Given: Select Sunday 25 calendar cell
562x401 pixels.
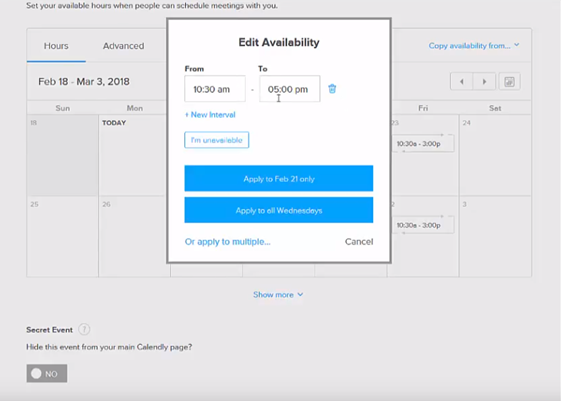Looking at the screenshot, I should [63, 237].
